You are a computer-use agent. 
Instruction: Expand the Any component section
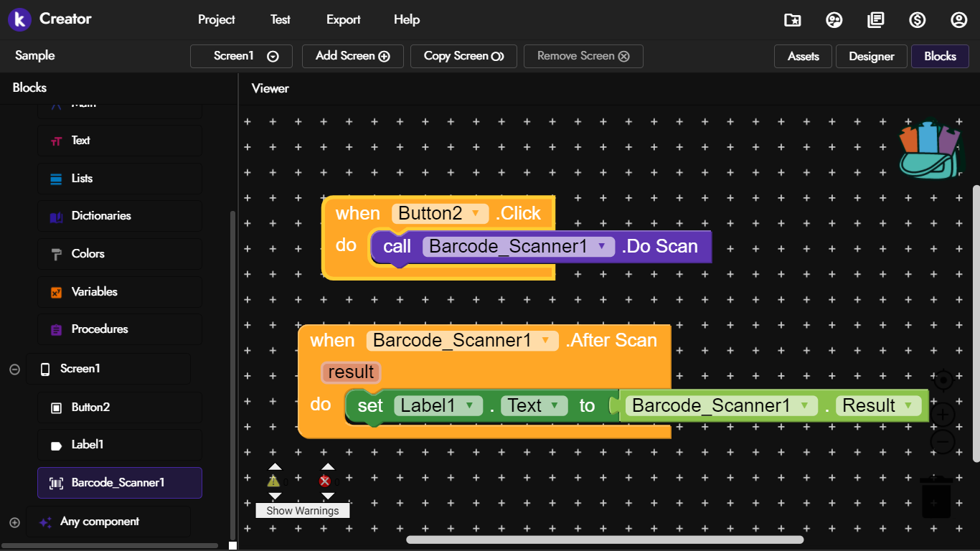tap(14, 522)
